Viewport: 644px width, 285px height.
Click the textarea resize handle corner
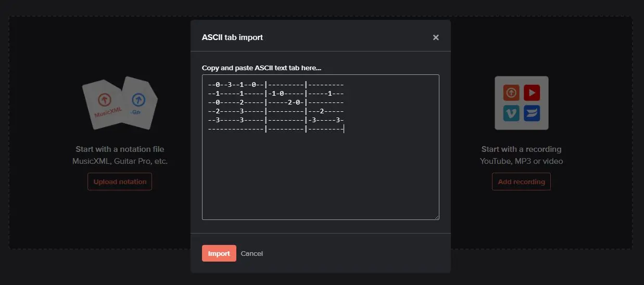tap(436, 217)
